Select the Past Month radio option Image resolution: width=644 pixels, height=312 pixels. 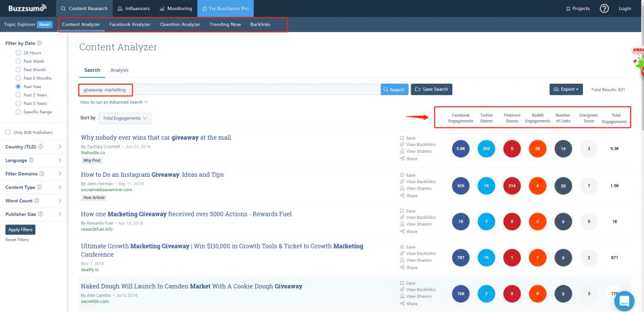click(x=19, y=70)
